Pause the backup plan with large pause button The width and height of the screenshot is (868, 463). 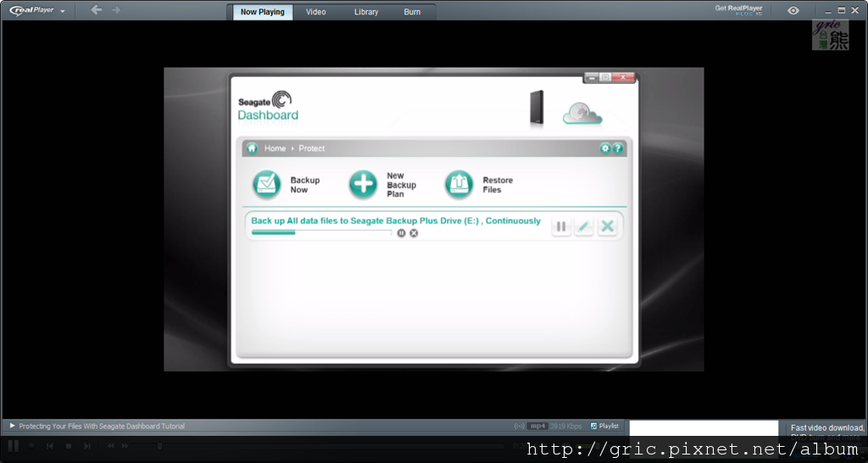pyautogui.click(x=561, y=226)
